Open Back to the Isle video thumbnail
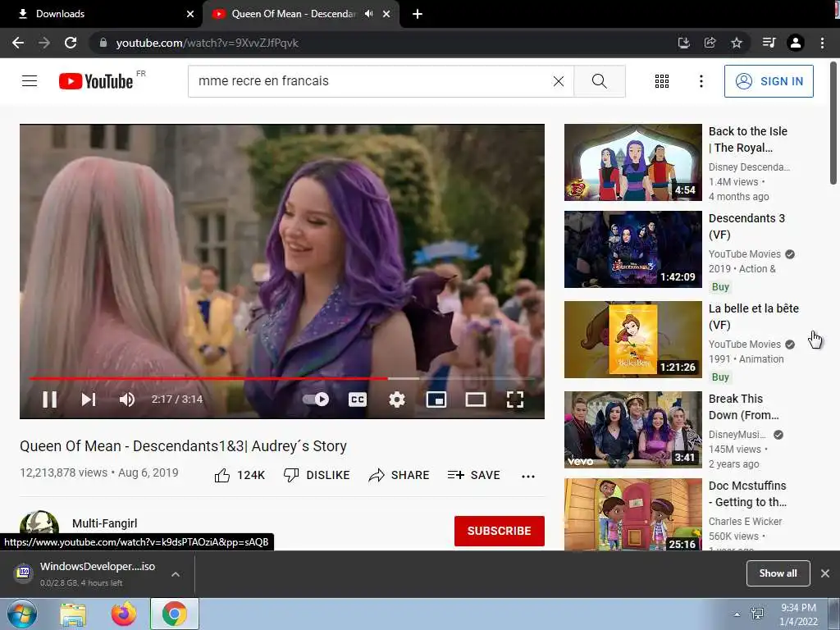 coord(633,162)
